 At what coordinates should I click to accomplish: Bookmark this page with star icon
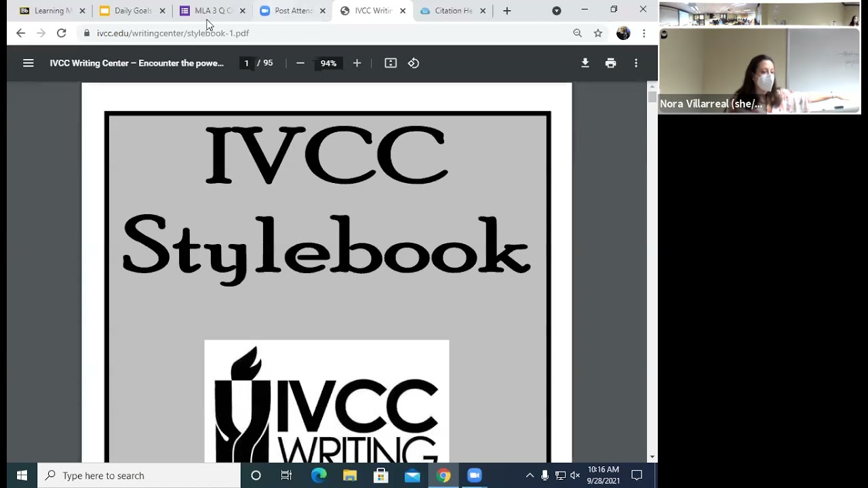pos(598,33)
